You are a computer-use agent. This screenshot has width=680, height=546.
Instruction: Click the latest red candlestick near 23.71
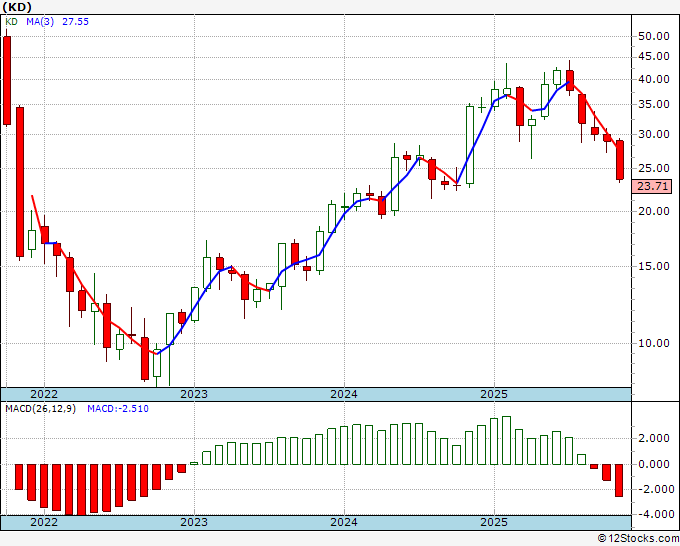(620, 160)
